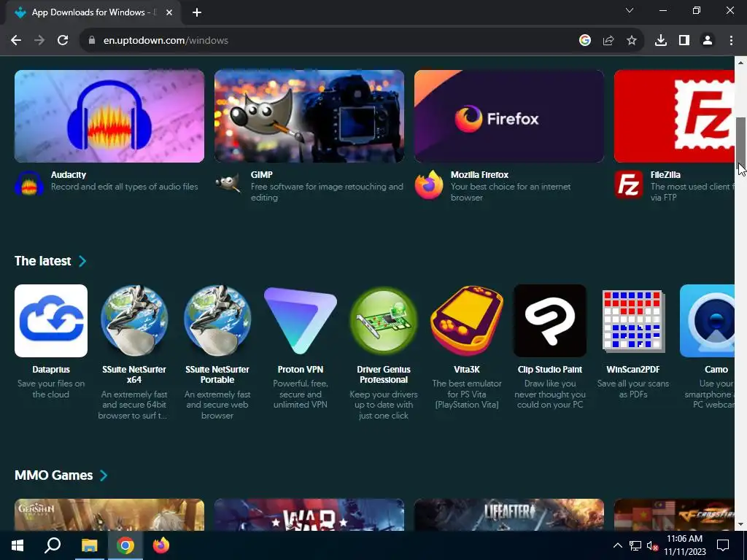Open the War game banner
This screenshot has height=560, width=747.
pyautogui.click(x=309, y=515)
